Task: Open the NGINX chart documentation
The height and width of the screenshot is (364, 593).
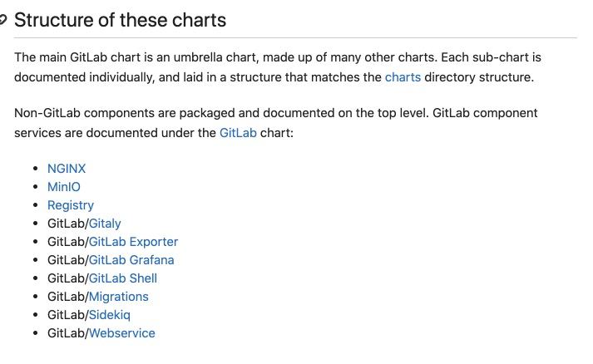Action: [x=67, y=169]
